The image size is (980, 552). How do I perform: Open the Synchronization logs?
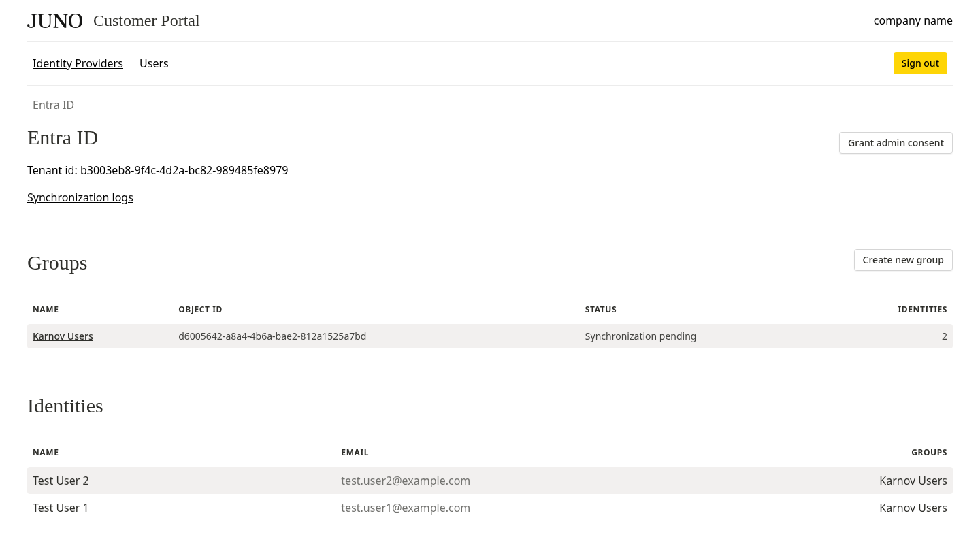tap(80, 197)
